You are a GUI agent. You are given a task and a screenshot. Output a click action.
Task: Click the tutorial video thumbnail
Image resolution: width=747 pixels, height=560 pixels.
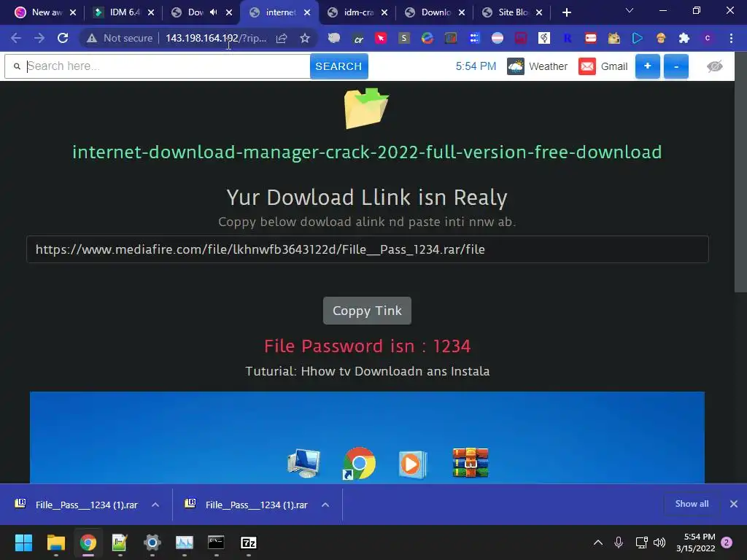(367, 437)
